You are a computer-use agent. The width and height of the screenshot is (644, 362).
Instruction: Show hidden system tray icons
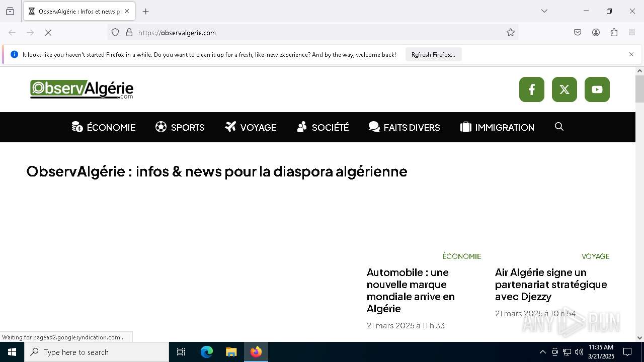[542, 352]
